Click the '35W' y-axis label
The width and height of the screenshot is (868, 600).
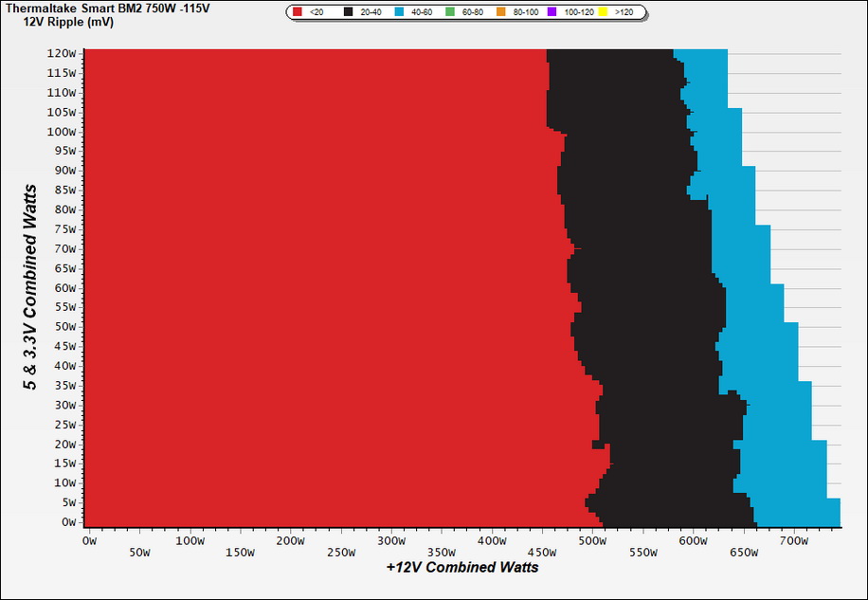point(64,385)
